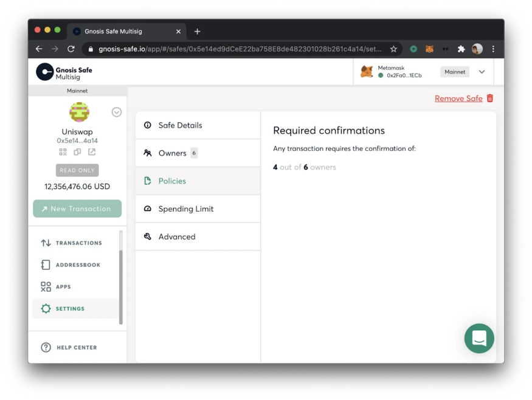This screenshot has width=532, height=400.
Task: Click the Advanced wrench icon
Action: click(148, 236)
